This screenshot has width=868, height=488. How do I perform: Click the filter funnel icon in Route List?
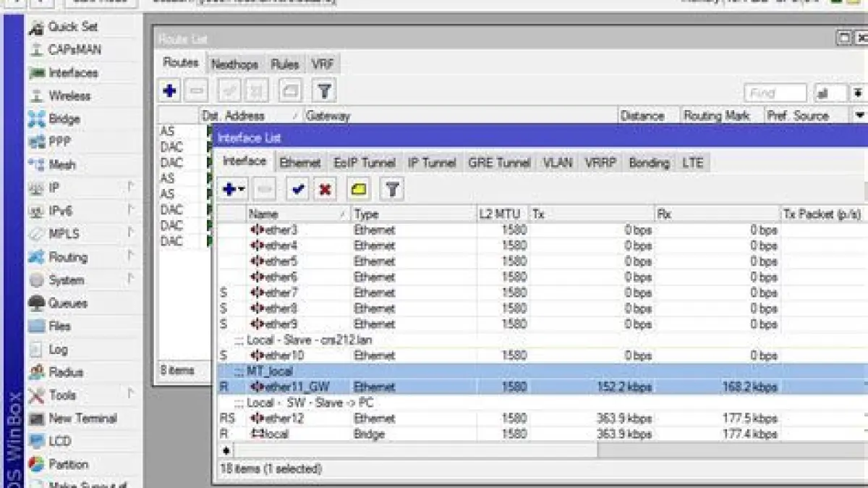324,91
